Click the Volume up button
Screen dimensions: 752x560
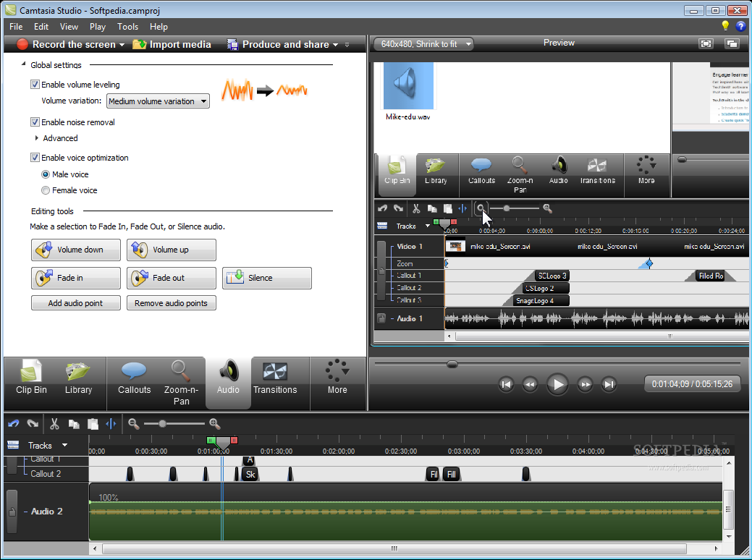coord(172,250)
